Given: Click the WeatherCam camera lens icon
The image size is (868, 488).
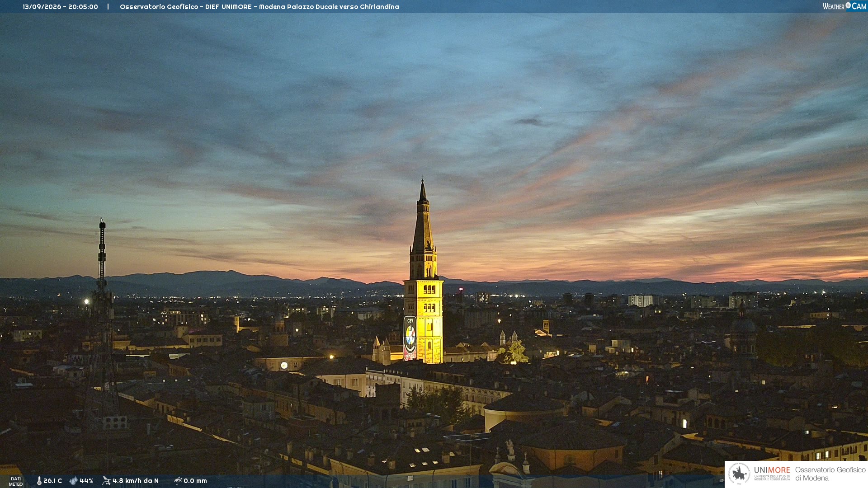Looking at the screenshot, I should tap(848, 5).
